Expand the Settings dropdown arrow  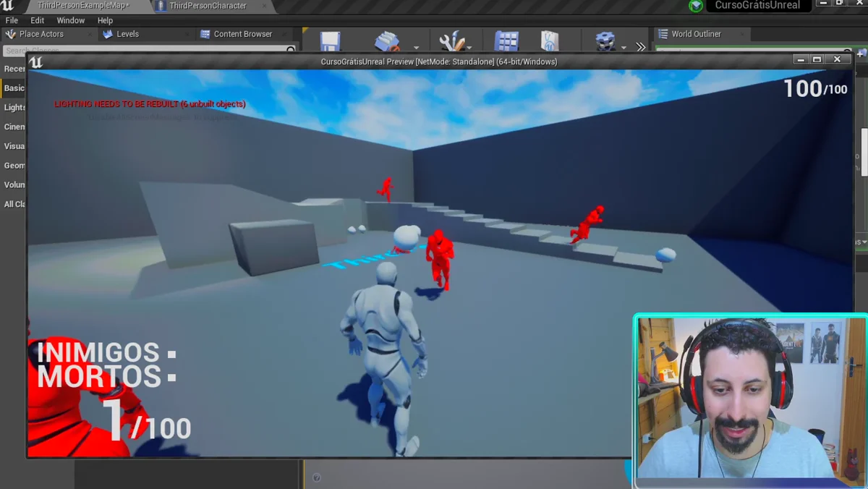tap(624, 47)
